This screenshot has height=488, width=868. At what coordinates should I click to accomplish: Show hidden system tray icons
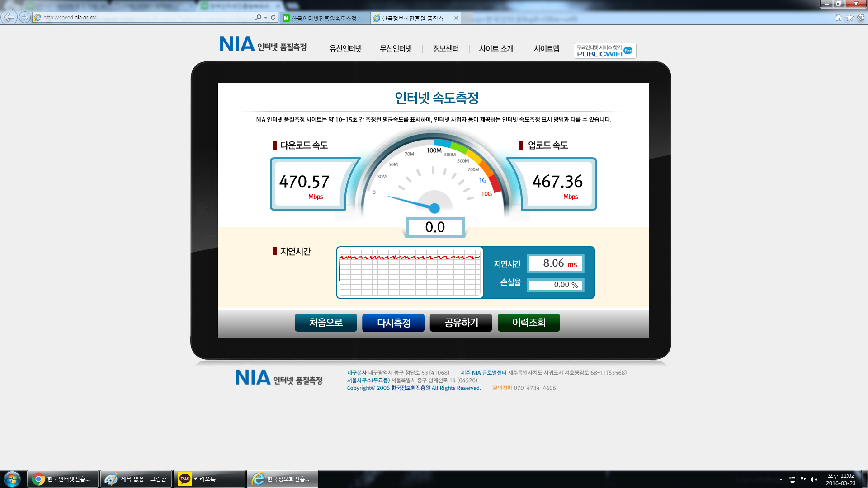click(781, 479)
